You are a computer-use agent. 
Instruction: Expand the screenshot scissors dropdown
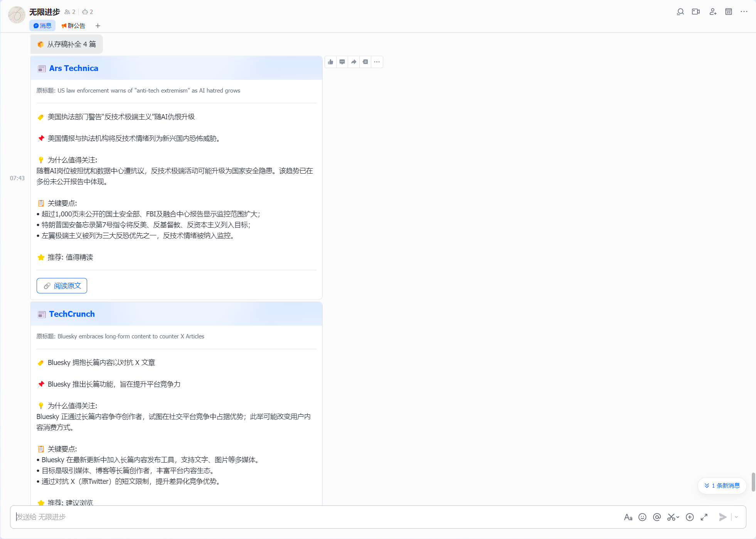pyautogui.click(x=678, y=517)
